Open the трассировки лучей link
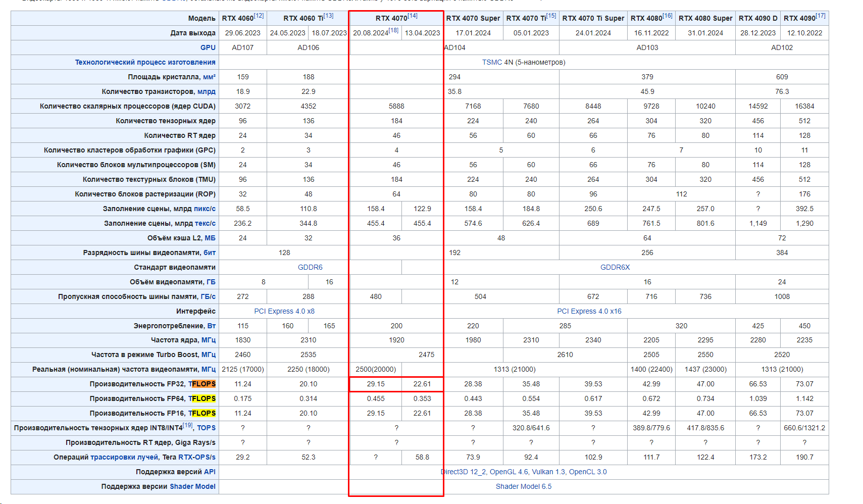This screenshot has width=863, height=504. pos(124,457)
